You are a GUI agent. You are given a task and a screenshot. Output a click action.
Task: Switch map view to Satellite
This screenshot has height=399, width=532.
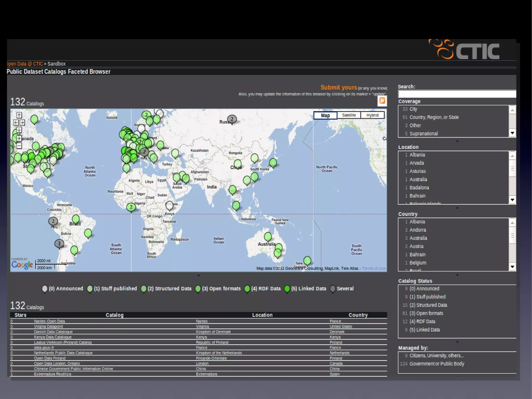tap(349, 115)
